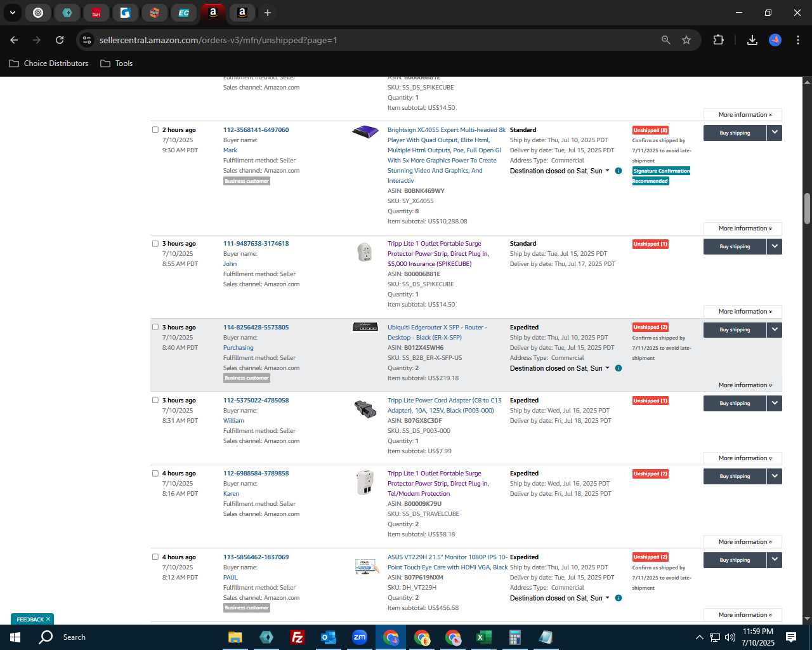The image size is (812, 650).
Task: Select checkbox for order 112-5375022-4785058
Action: click(155, 400)
